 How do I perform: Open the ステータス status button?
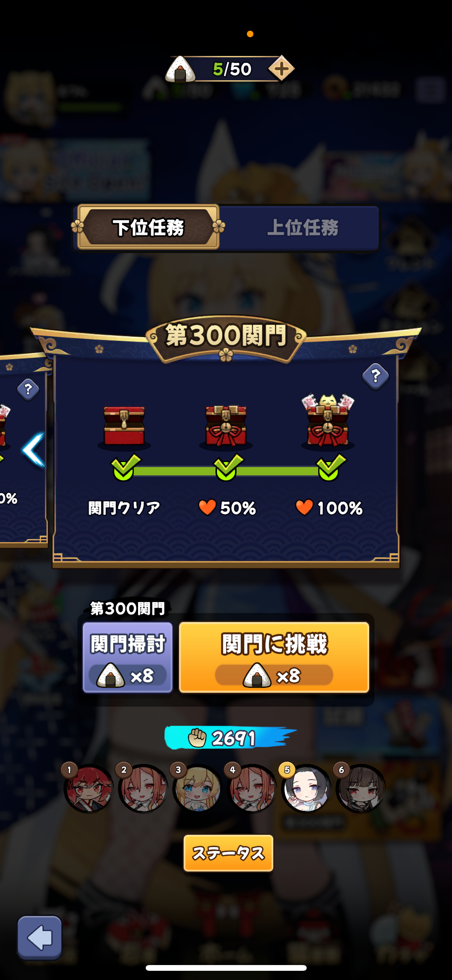pyautogui.click(x=228, y=853)
